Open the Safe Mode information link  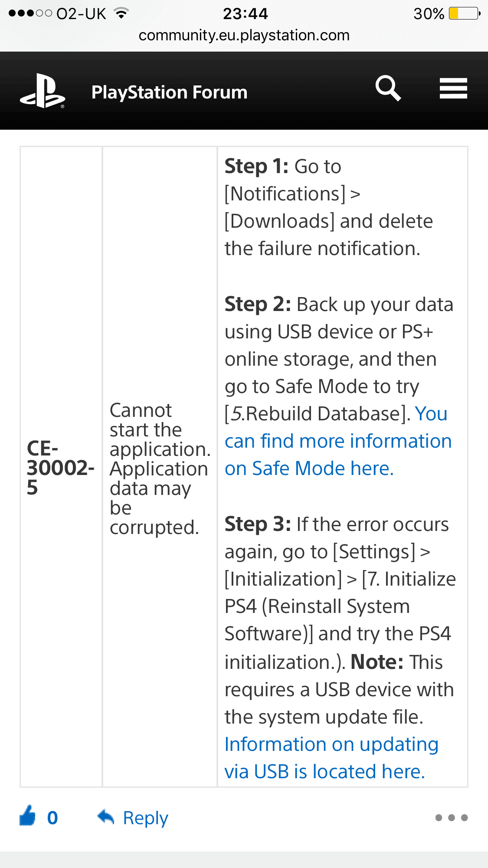(x=338, y=441)
